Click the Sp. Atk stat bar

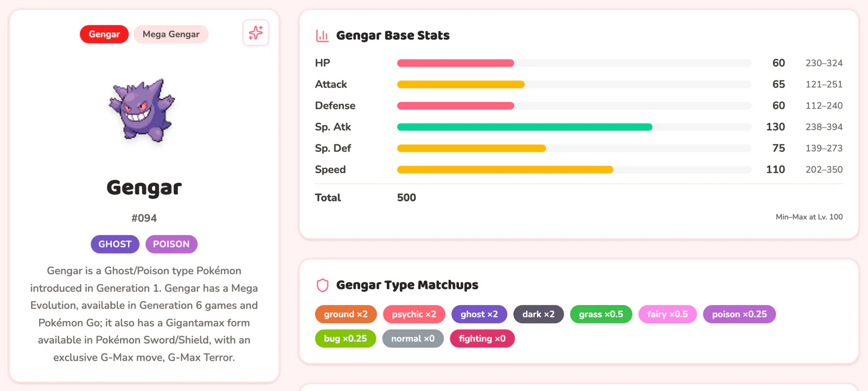tap(575, 127)
